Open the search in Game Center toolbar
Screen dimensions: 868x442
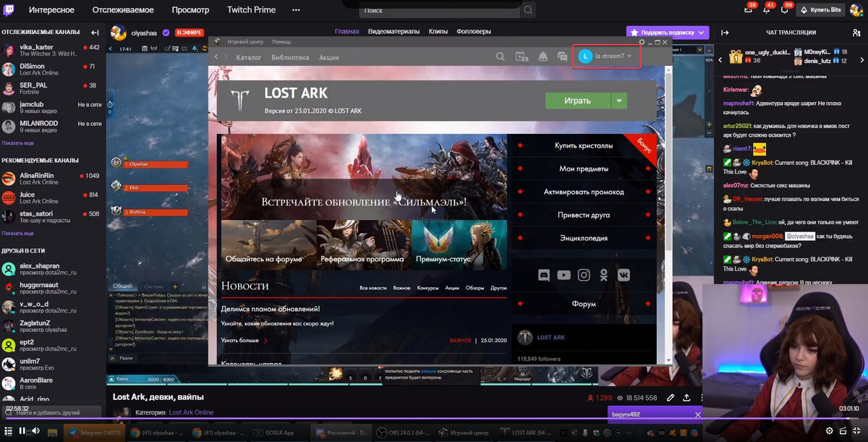[501, 56]
